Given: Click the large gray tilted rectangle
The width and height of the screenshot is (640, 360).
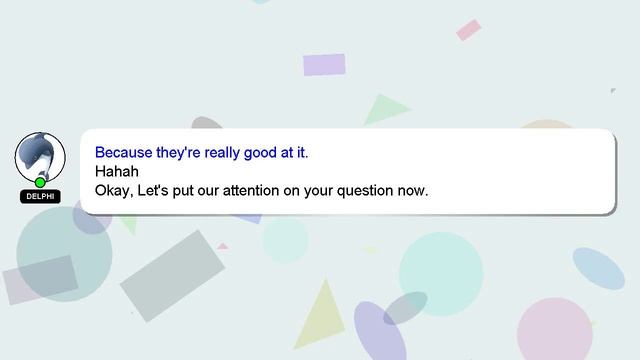Looking at the screenshot, I should (172, 276).
